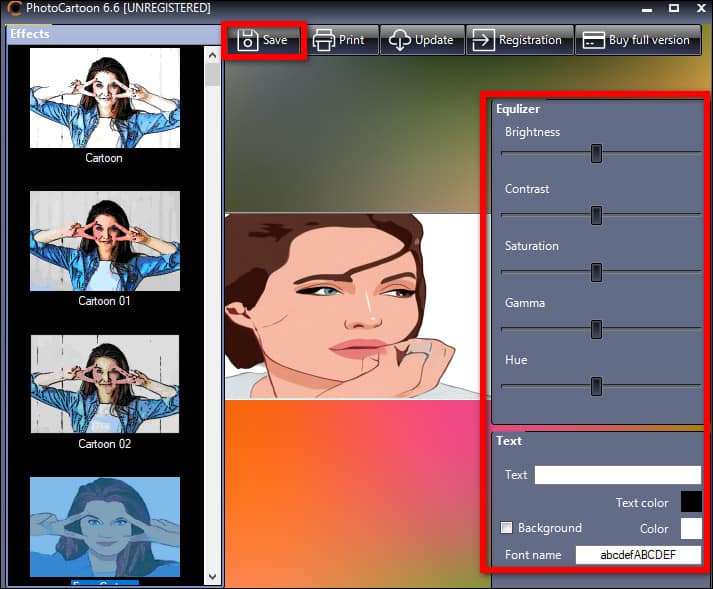Image resolution: width=713 pixels, height=589 pixels.
Task: Open the background Color white swatch
Action: tap(691, 529)
